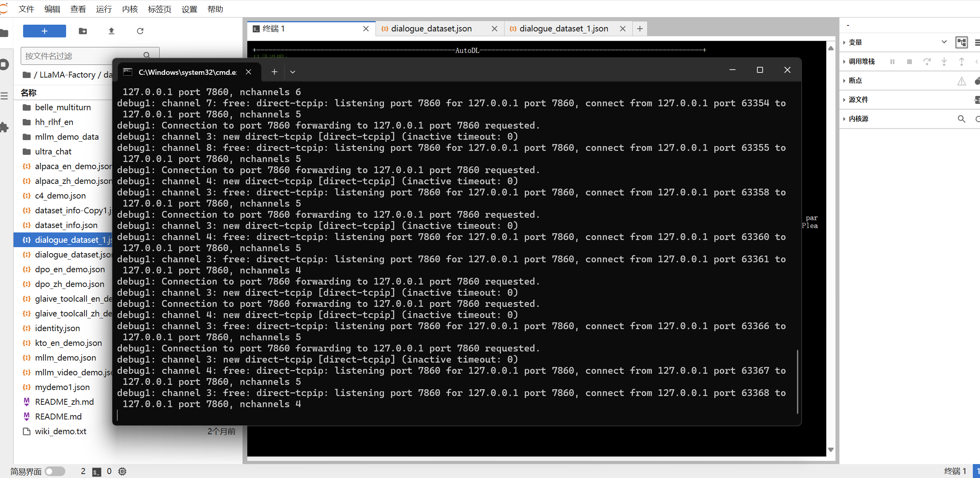The width and height of the screenshot is (980, 478).
Task: Open the variables scope dropdown arrow
Action: point(944,42)
